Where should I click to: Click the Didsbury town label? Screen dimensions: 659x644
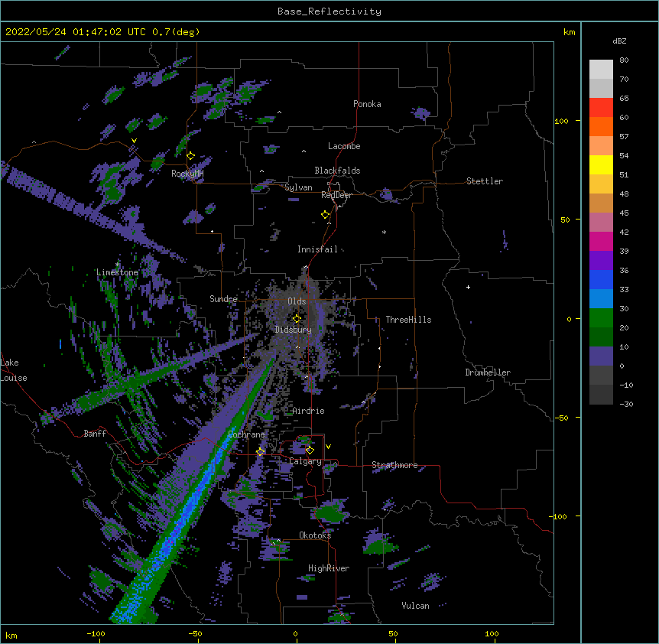tap(294, 330)
